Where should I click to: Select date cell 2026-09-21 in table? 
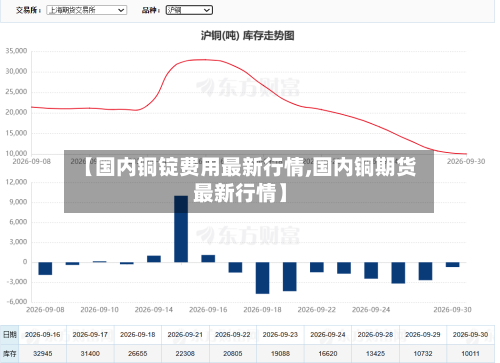(x=185, y=334)
